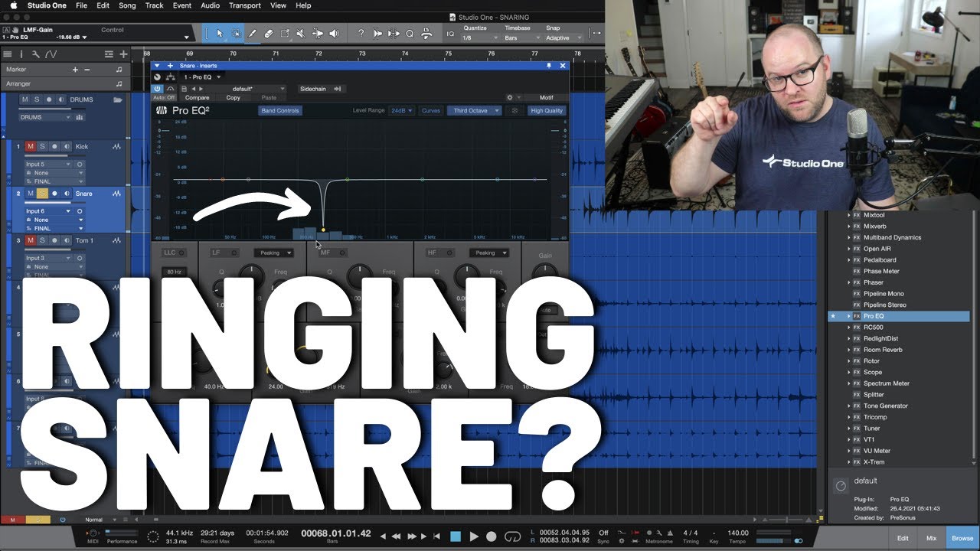980x551 pixels.
Task: Solo the Kick track
Action: pos(42,146)
